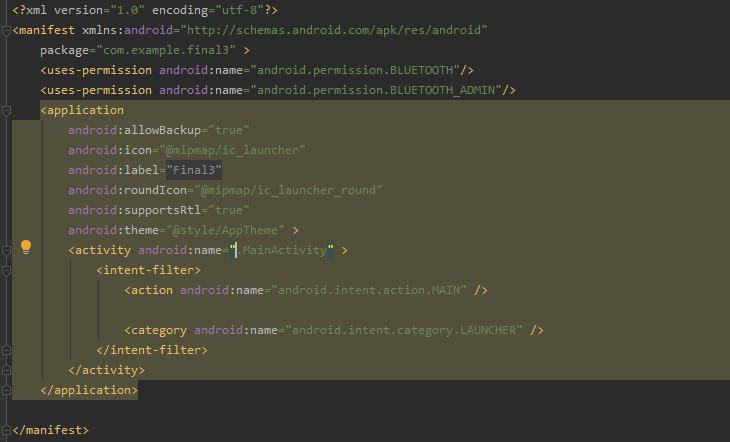730x442 pixels.
Task: Click fold marker beside closing application tag
Action: 6,390
